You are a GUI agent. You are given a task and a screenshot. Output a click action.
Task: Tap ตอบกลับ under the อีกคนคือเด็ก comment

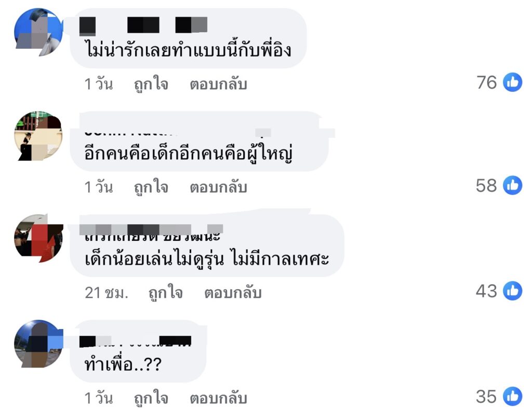[x=218, y=187]
